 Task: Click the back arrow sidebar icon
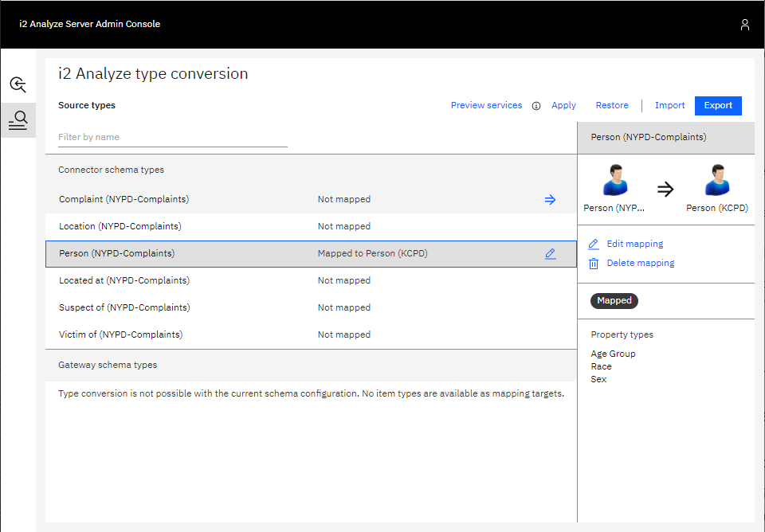tap(18, 84)
